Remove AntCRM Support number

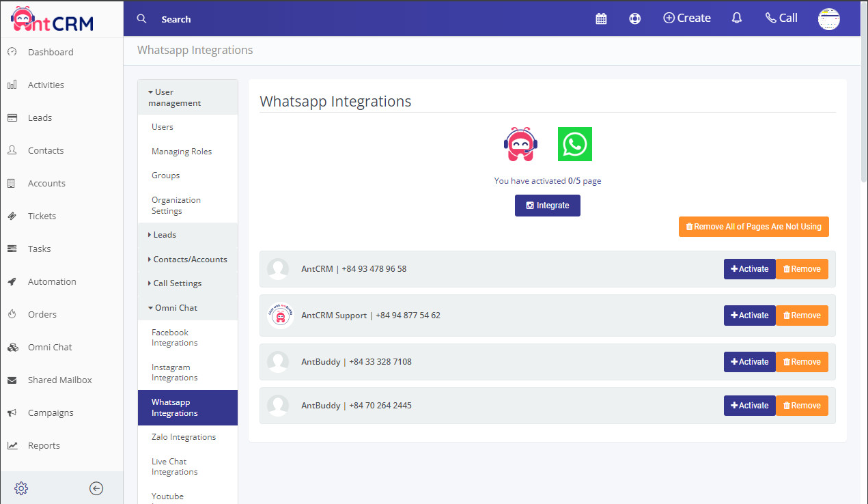(802, 316)
